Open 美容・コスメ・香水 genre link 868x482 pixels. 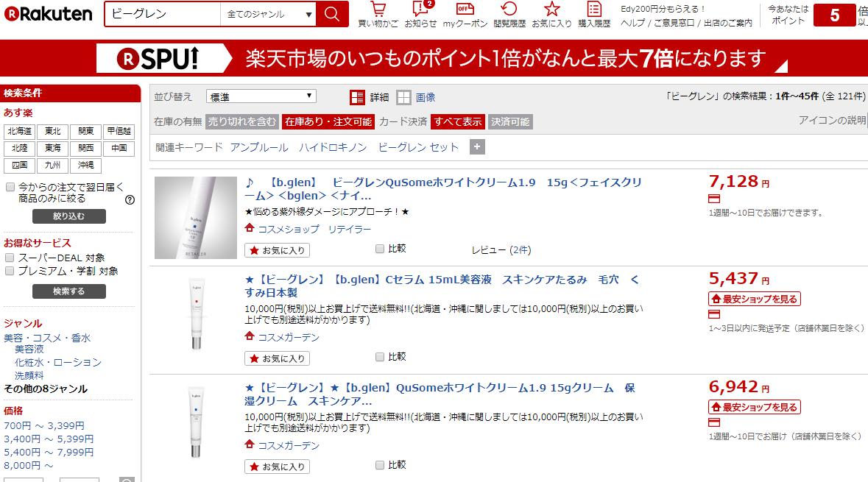pyautogui.click(x=47, y=338)
